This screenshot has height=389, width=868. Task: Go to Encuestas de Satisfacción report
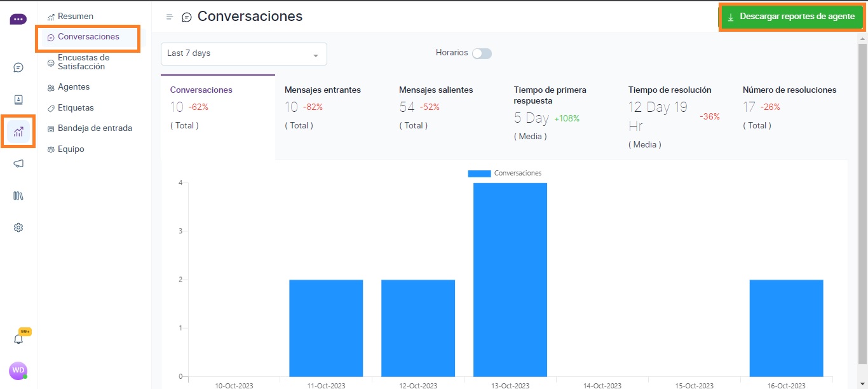(x=83, y=62)
